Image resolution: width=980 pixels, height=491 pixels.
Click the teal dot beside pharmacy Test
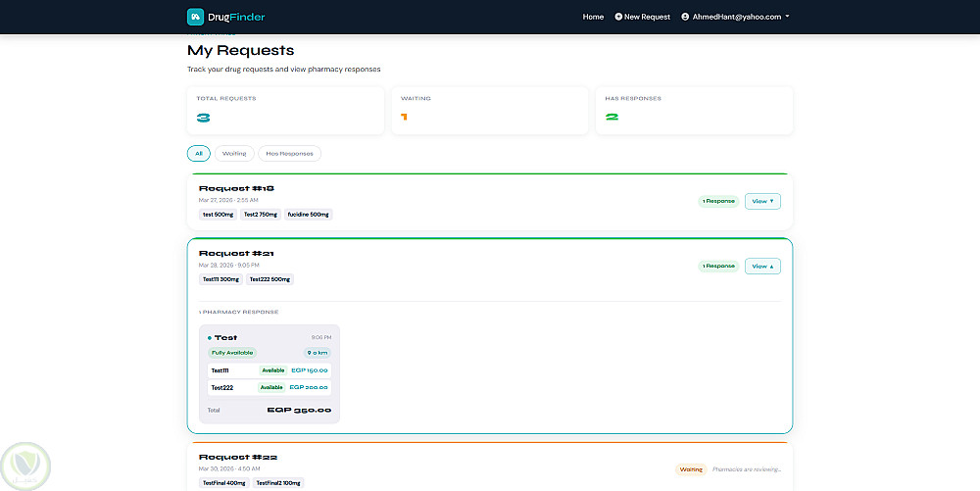pyautogui.click(x=210, y=337)
